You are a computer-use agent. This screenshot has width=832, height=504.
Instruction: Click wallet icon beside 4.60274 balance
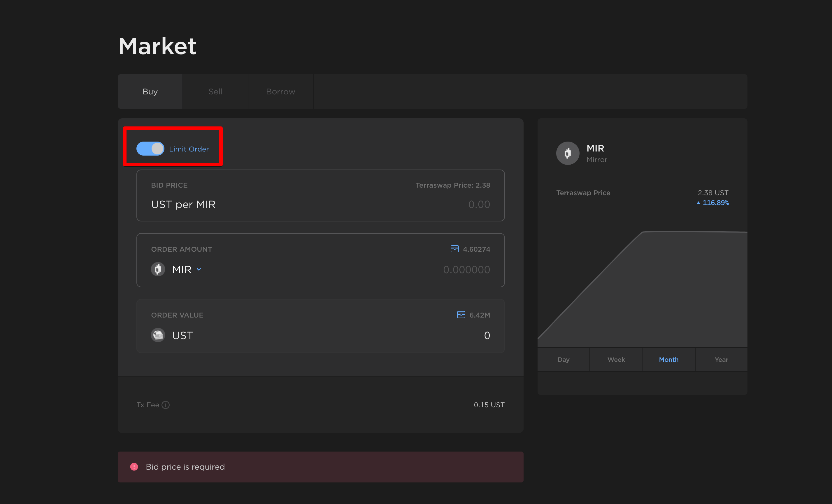pyautogui.click(x=454, y=249)
